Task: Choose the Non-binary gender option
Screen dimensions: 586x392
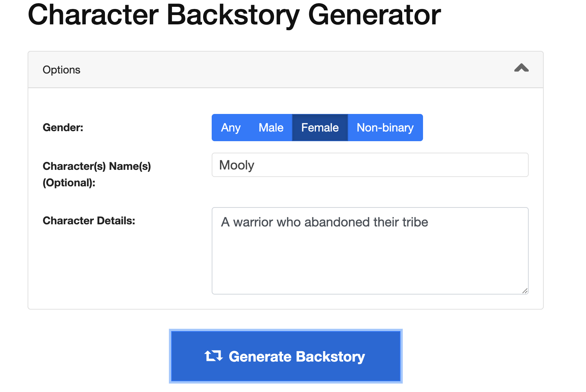Action: [x=385, y=127]
